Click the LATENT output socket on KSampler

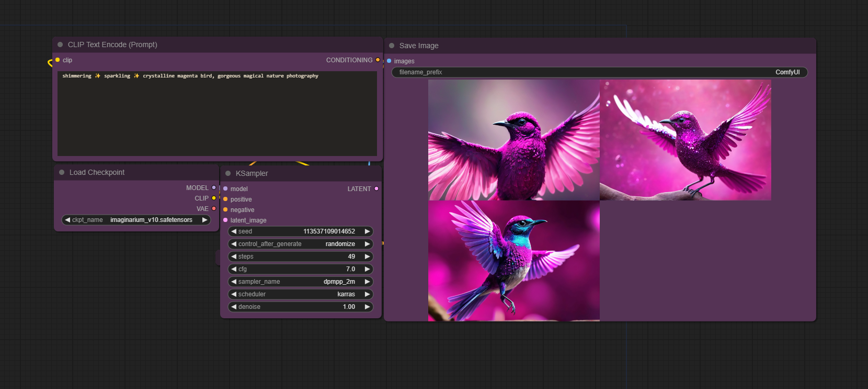376,189
